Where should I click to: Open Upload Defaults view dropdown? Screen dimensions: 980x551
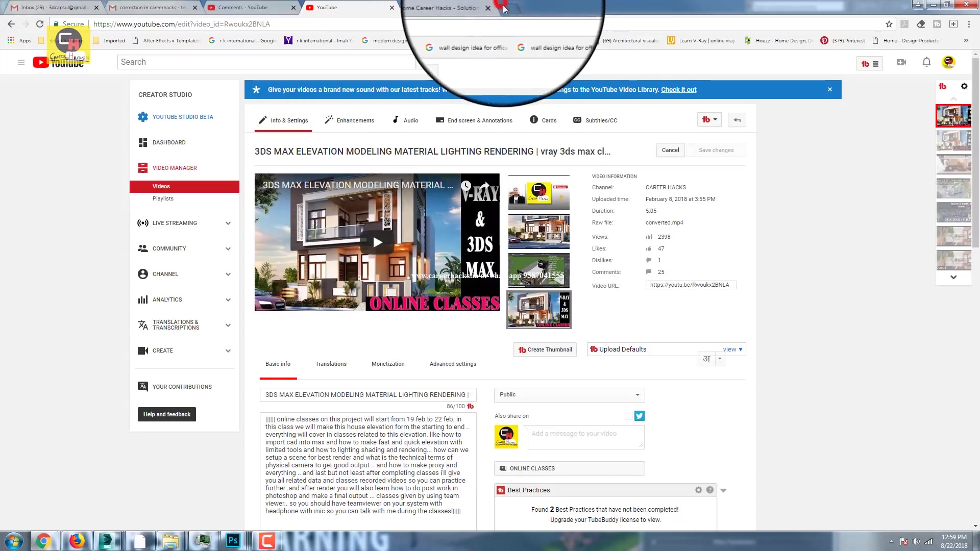pos(732,349)
